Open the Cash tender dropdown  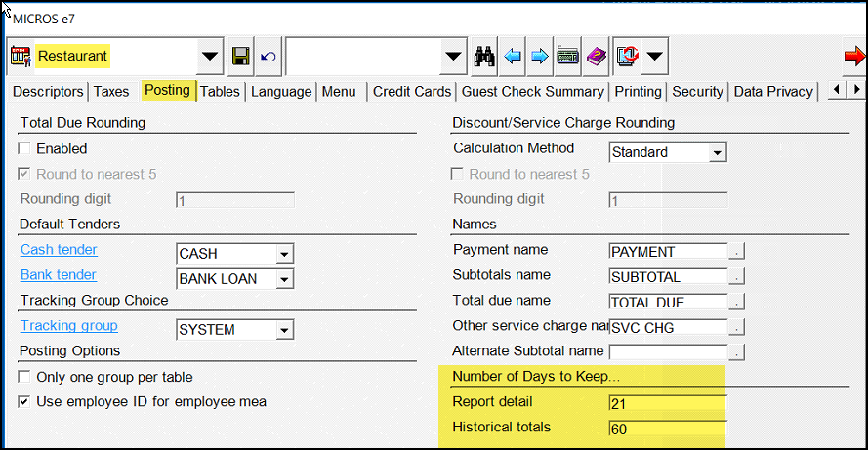tap(284, 254)
